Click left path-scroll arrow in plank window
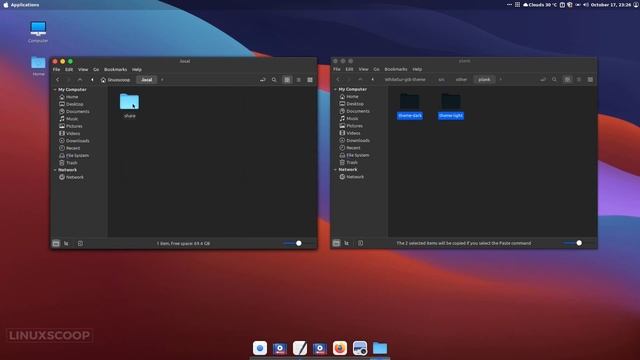Screen dimensions: 640x360 (373, 80)
